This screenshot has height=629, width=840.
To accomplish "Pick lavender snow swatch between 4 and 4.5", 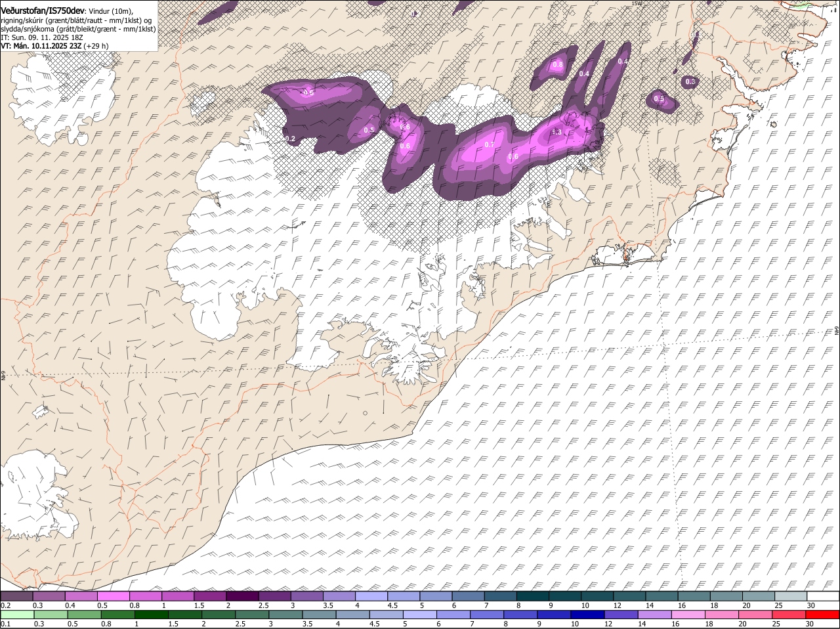I will tap(371, 596).
